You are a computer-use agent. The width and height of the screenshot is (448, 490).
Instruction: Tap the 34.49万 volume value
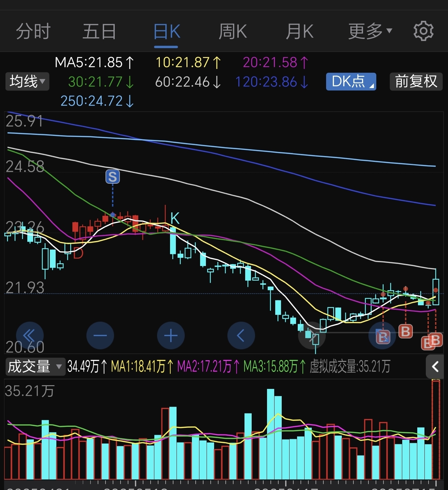click(87, 367)
